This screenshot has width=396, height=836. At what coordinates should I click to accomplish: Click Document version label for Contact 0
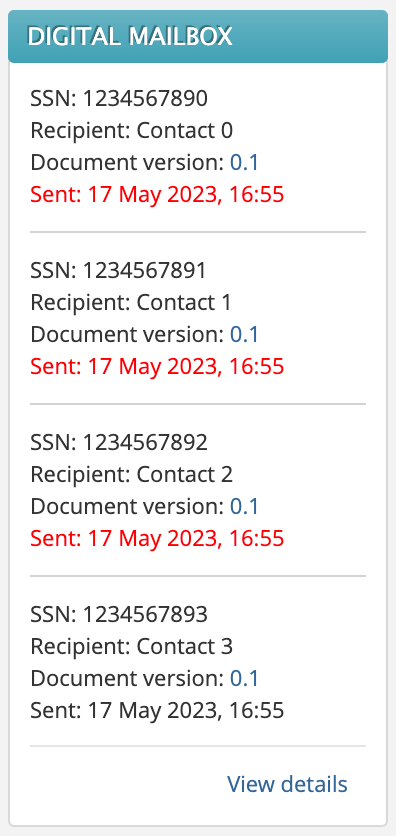click(x=127, y=163)
